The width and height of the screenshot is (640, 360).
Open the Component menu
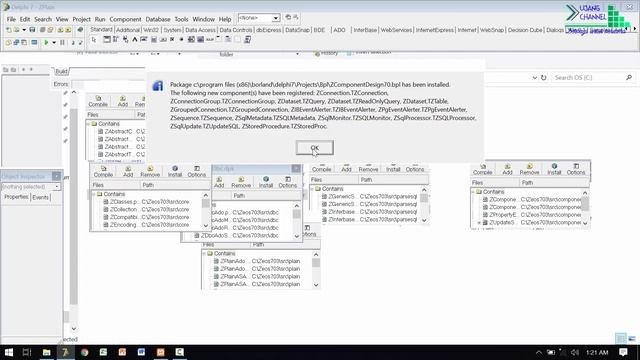coord(125,19)
